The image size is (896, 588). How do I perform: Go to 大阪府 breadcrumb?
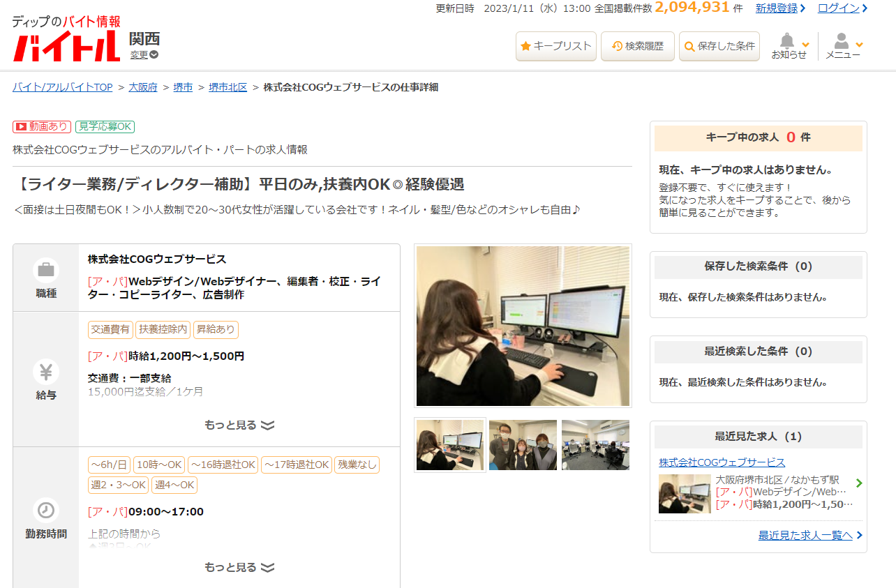pos(143,87)
